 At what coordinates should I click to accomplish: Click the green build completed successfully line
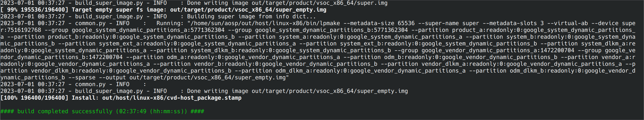pyautogui.click(x=102, y=111)
